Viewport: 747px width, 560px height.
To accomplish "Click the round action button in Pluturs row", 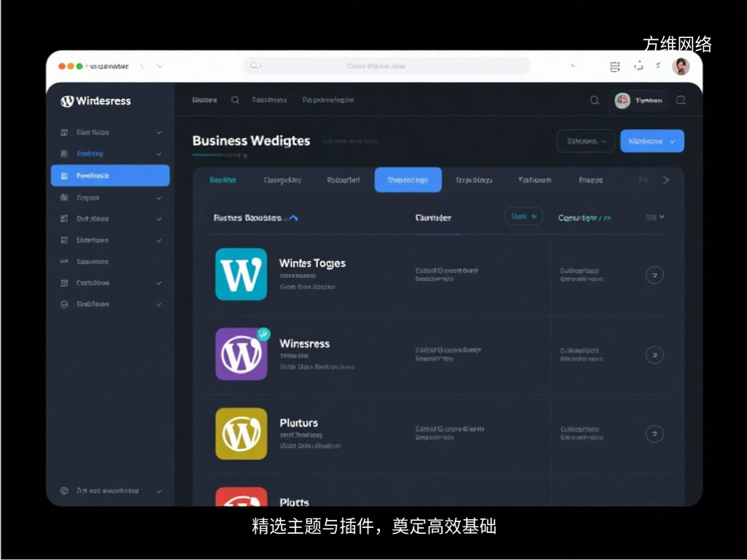I will click(654, 434).
